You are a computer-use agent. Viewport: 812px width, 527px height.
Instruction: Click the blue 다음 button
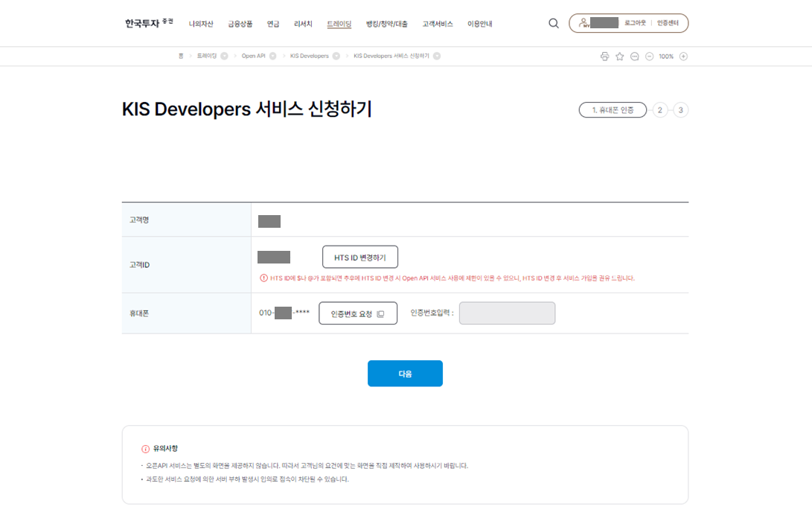[x=405, y=373]
